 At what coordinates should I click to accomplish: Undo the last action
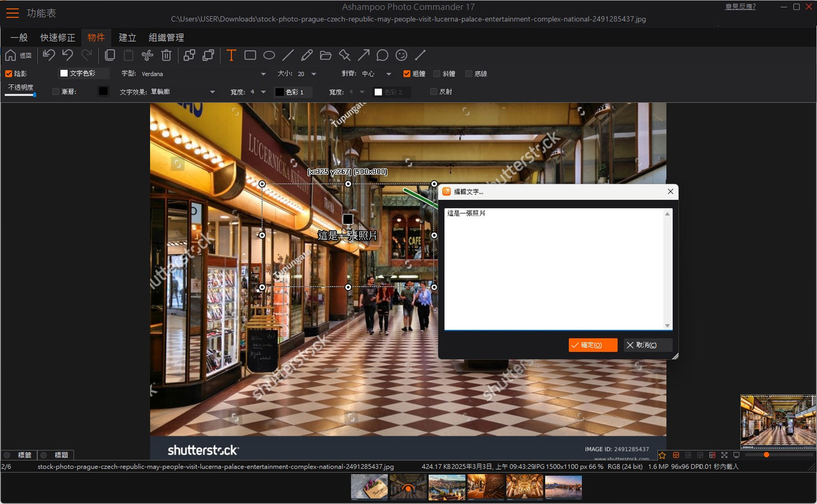(x=68, y=56)
